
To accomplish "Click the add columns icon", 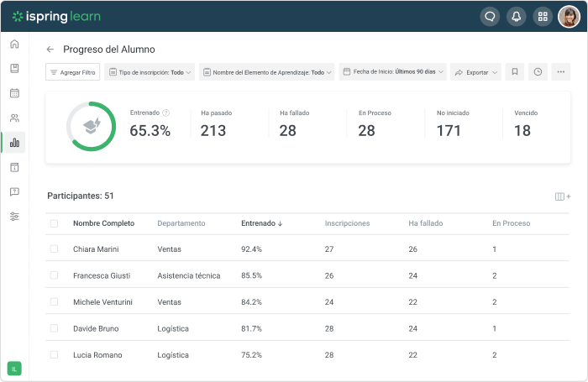I will point(563,196).
